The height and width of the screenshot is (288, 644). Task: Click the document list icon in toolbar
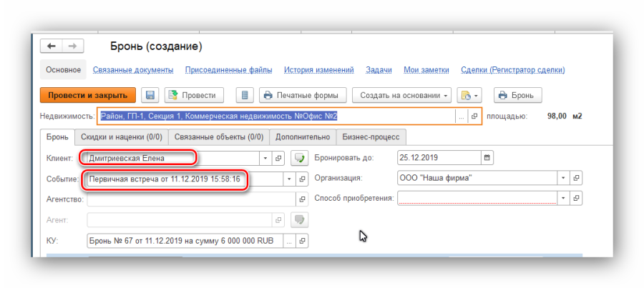point(245,95)
